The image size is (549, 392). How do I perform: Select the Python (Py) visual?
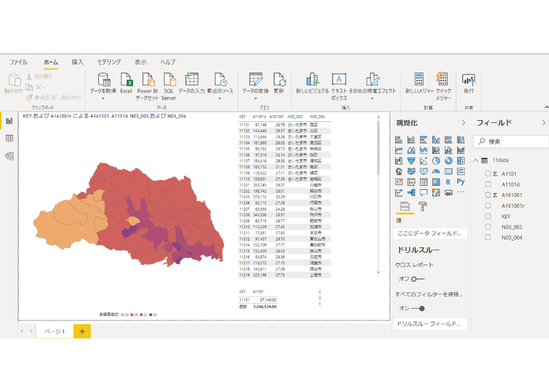click(461, 182)
